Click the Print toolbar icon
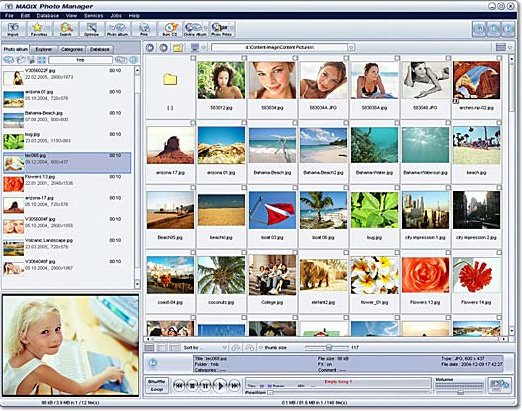This screenshot has width=522, height=411. click(x=144, y=29)
